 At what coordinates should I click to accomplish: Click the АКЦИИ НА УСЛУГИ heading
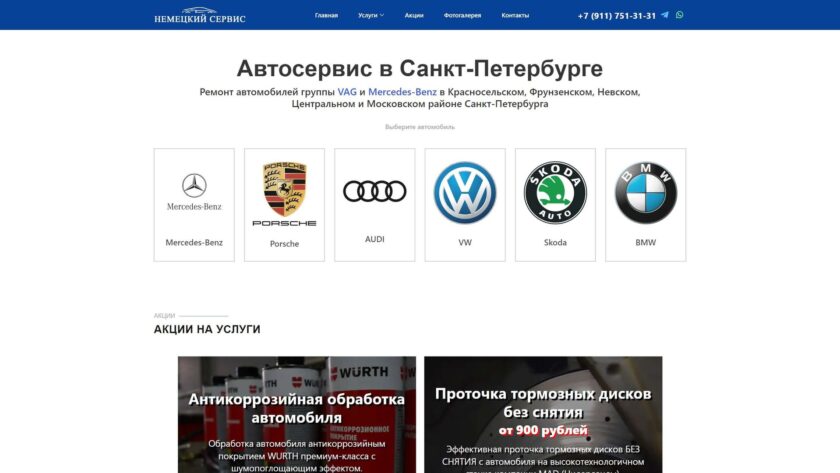click(x=207, y=329)
